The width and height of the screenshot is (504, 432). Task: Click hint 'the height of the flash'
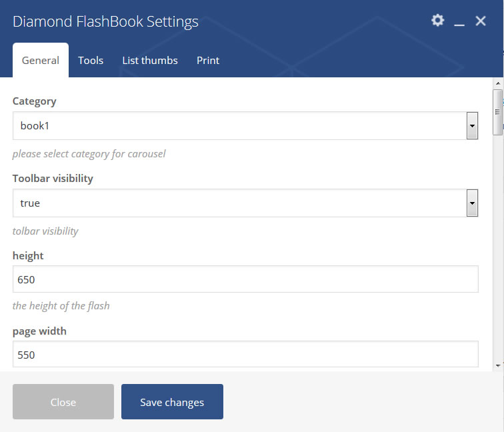[x=61, y=306]
